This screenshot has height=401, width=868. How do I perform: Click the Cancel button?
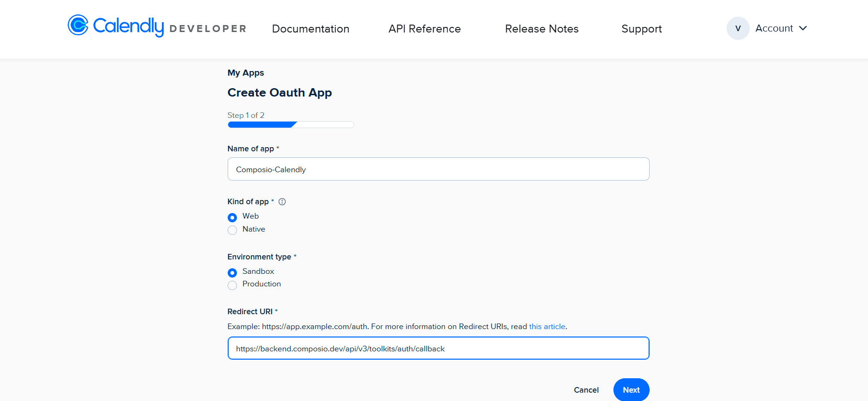point(586,390)
